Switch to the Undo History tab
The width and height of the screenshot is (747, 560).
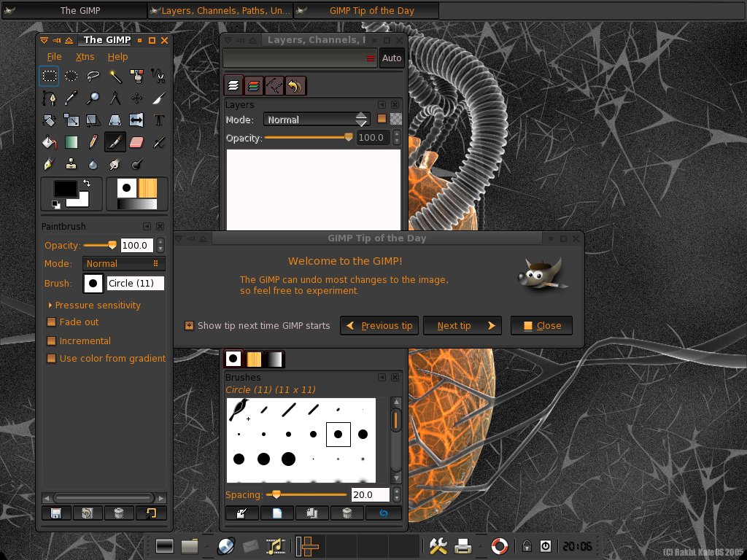(295, 86)
